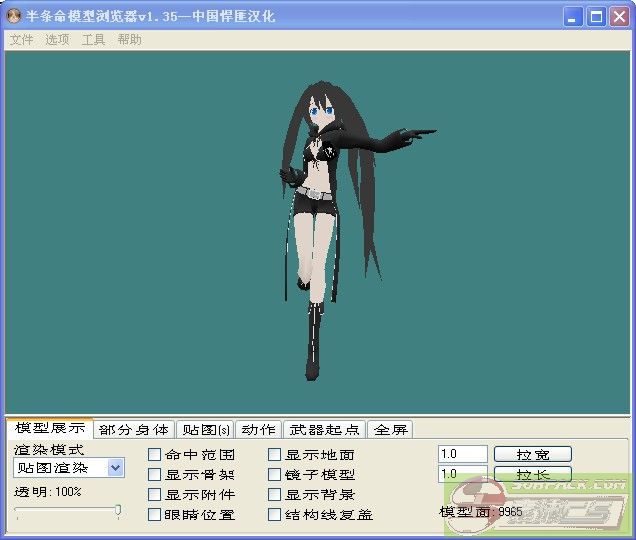The height and width of the screenshot is (540, 636).
Task: Select the 武器起点 tab
Action: coord(324,430)
